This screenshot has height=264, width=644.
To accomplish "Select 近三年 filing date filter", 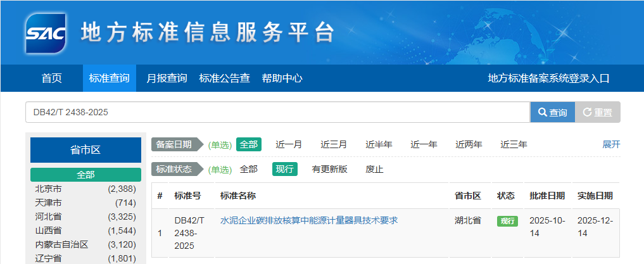I will pyautogui.click(x=514, y=144).
